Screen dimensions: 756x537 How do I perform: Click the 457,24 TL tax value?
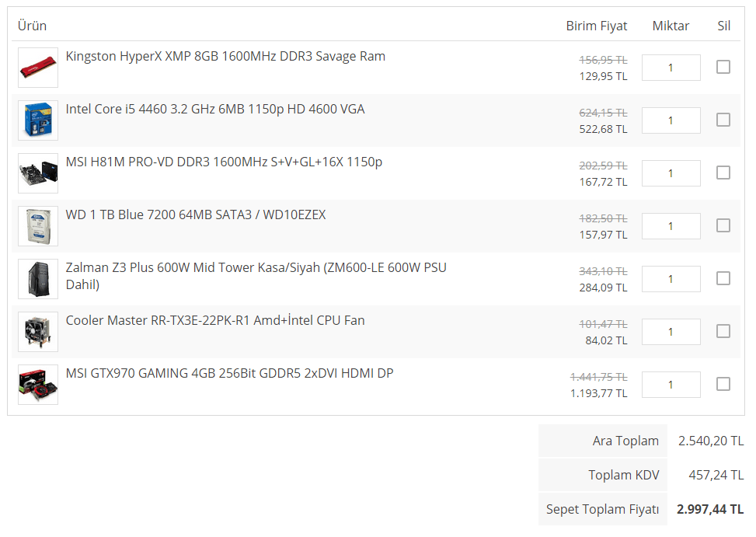(x=716, y=476)
